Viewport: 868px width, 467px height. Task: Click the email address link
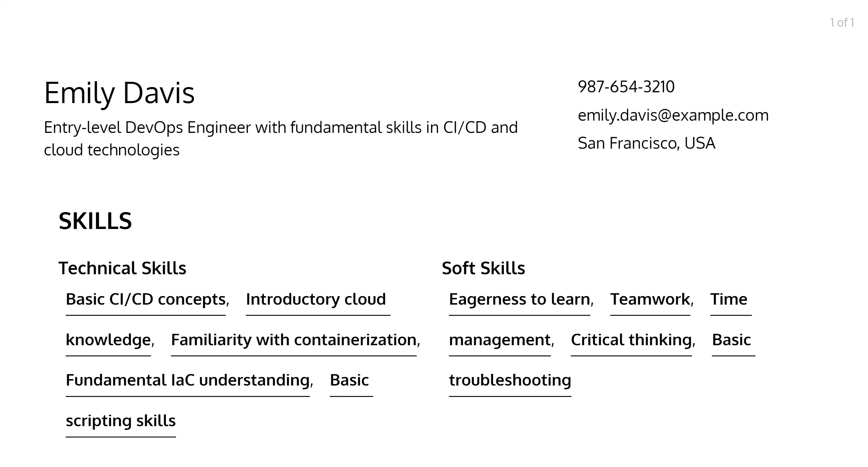point(673,115)
